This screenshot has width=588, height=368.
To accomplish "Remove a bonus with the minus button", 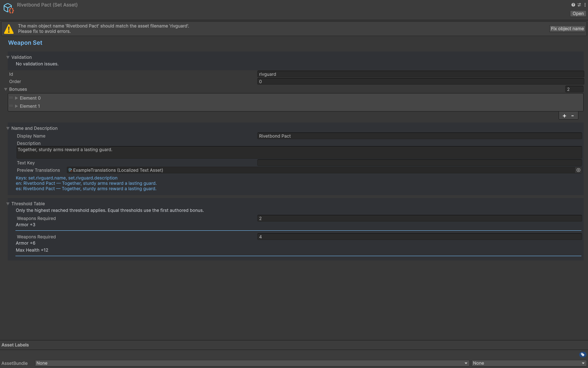I will pyautogui.click(x=573, y=116).
